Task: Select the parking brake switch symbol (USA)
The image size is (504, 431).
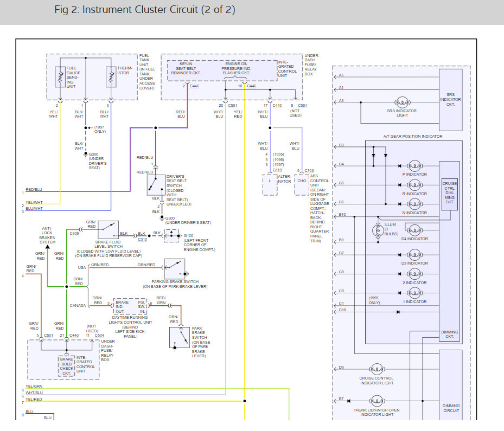Action: pos(175,269)
